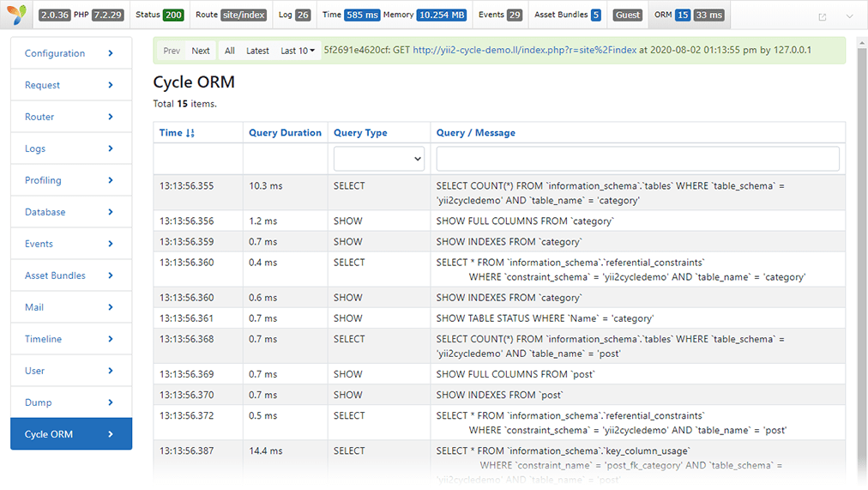Image resolution: width=868 pixels, height=490 pixels.
Task: Click chevron next to Cycle ORM
Action: pos(111,434)
